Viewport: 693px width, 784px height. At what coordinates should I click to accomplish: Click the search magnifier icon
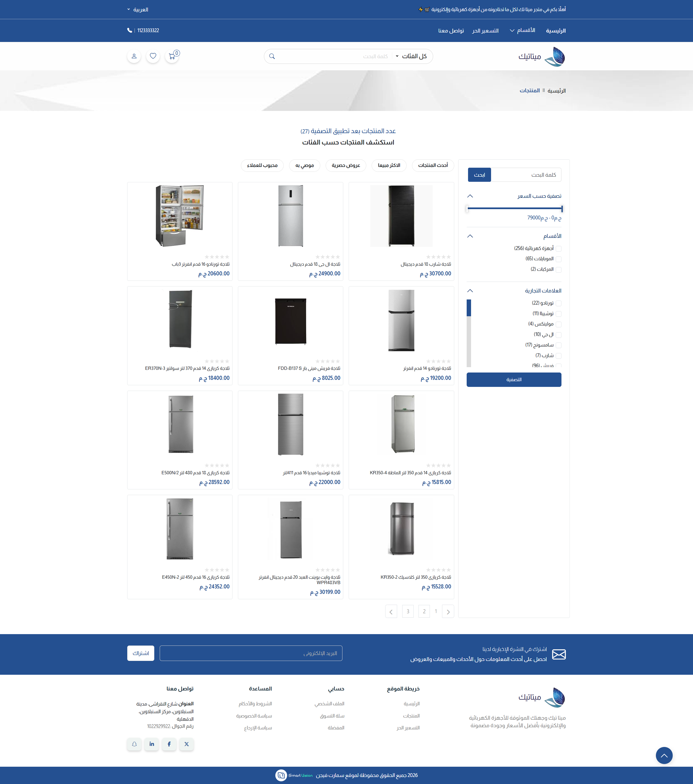272,56
